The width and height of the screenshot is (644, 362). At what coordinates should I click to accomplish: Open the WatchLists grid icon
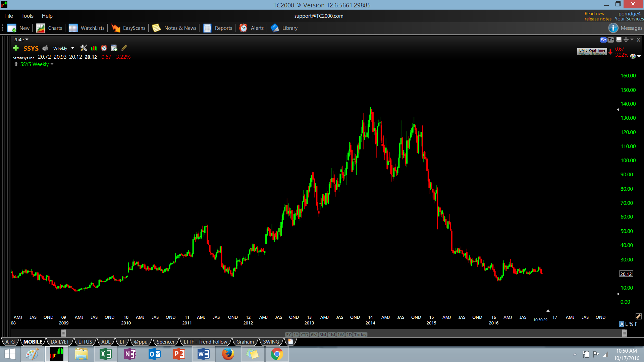click(x=73, y=28)
